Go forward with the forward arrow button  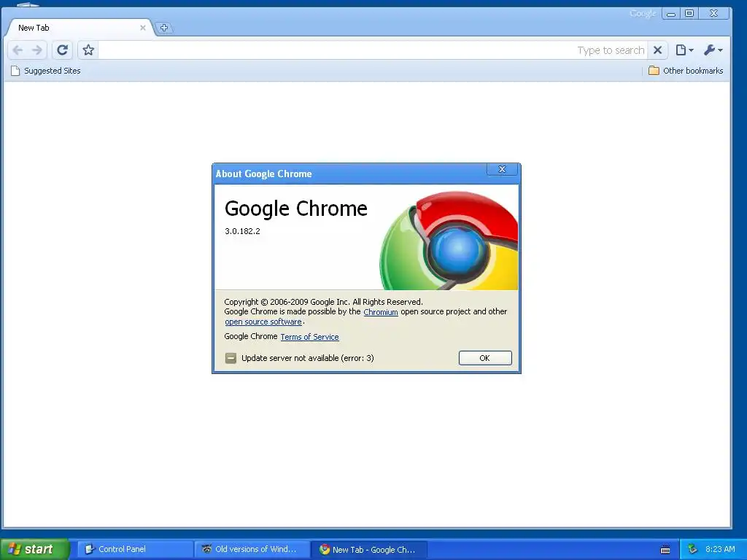click(x=36, y=50)
